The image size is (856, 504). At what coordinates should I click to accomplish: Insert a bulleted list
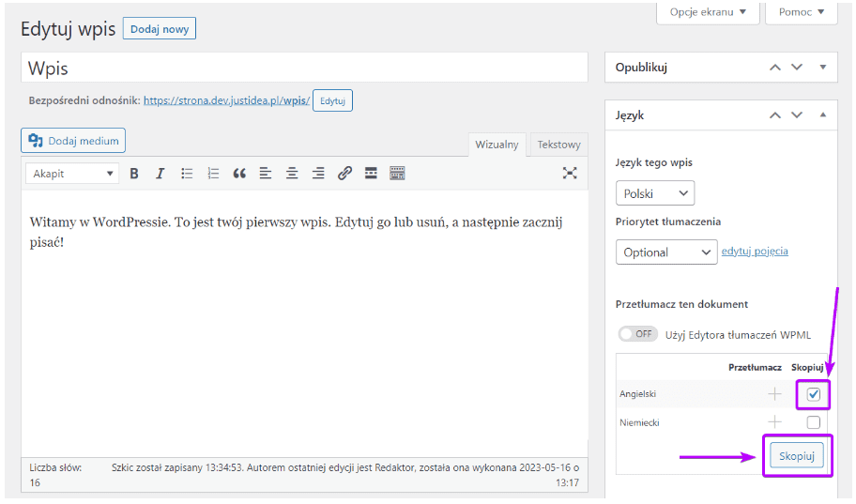(x=187, y=174)
